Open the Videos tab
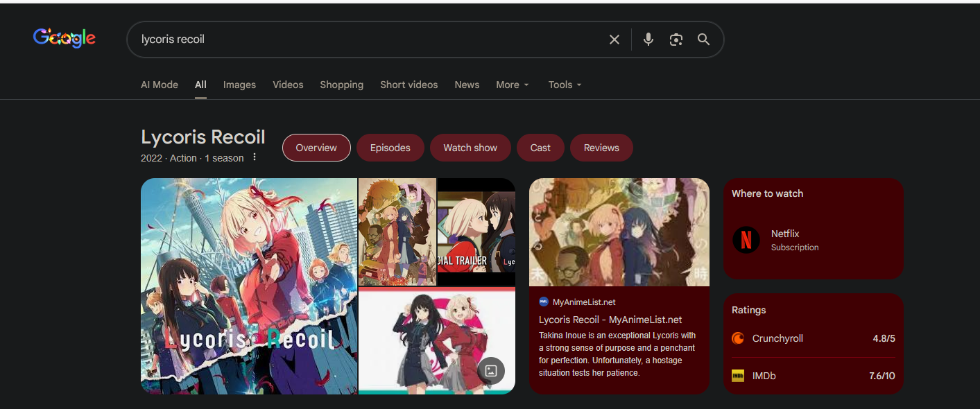 pos(288,85)
